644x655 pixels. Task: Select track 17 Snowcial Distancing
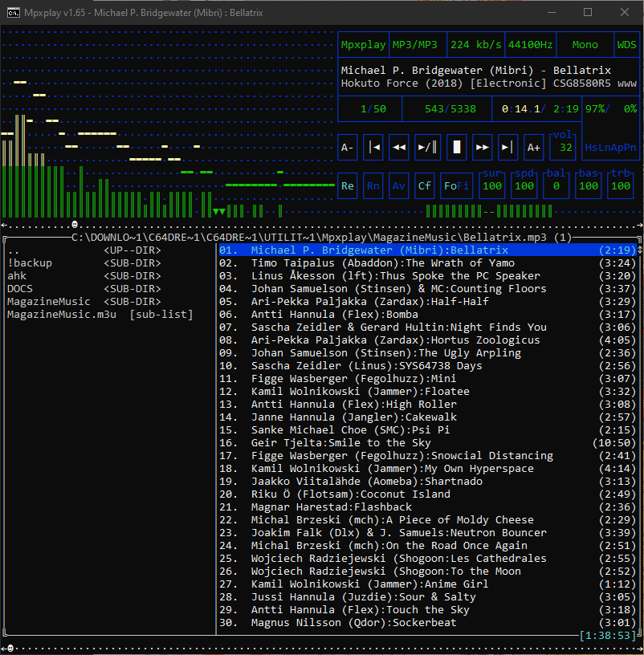427,456
